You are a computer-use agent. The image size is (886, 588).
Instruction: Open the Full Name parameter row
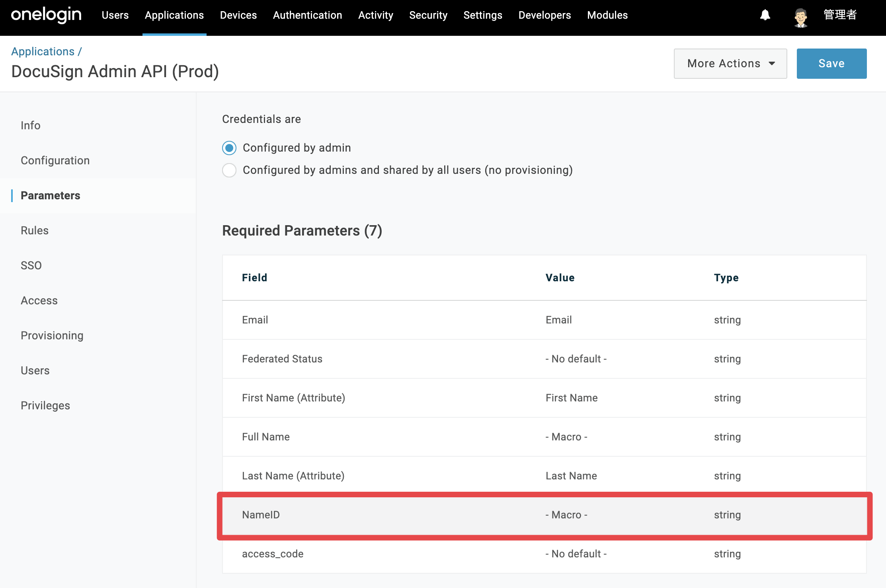544,437
